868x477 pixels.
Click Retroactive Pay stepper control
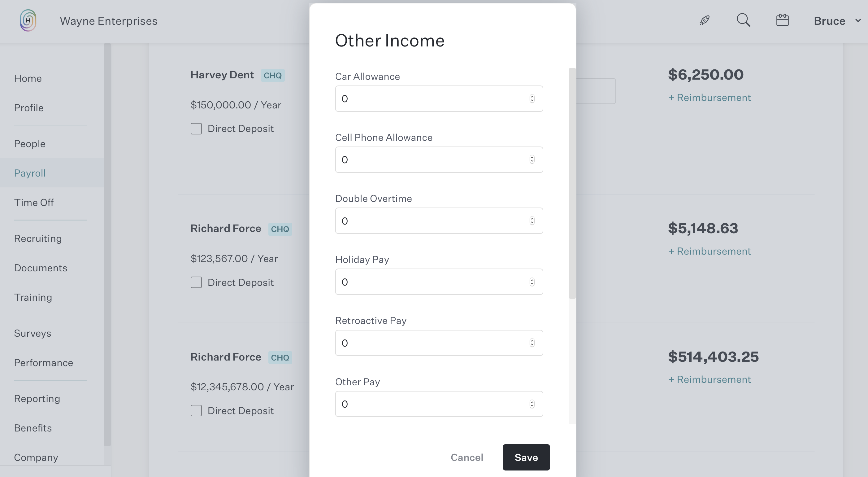[532, 343]
